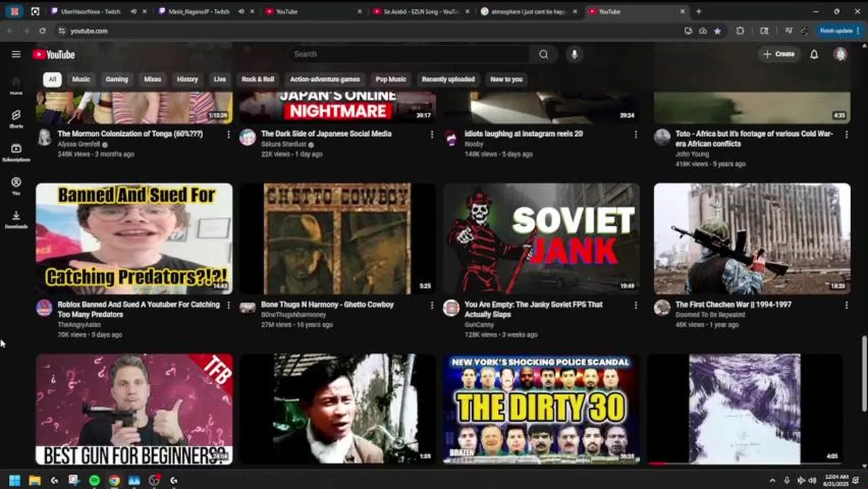Open Spotify from the taskbar
The width and height of the screenshot is (868, 489).
[94, 480]
